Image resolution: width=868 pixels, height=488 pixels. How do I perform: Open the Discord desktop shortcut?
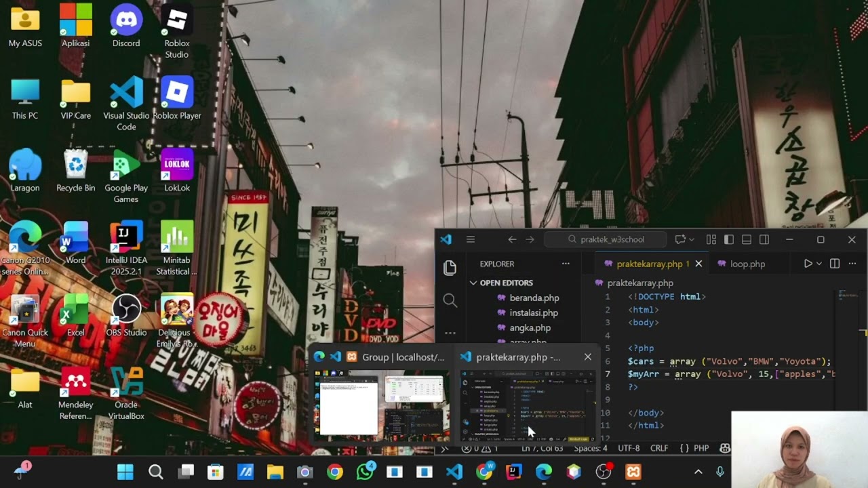pos(126,26)
